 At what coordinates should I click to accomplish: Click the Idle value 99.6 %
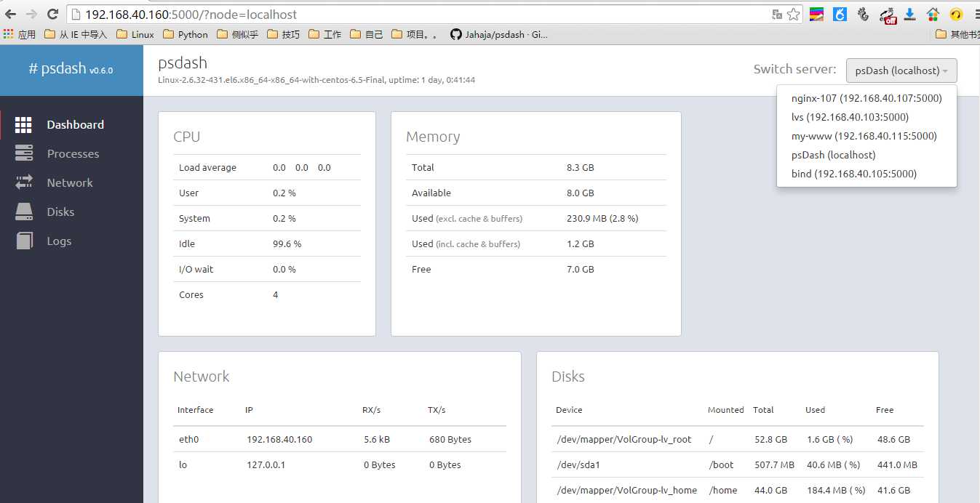coord(287,244)
